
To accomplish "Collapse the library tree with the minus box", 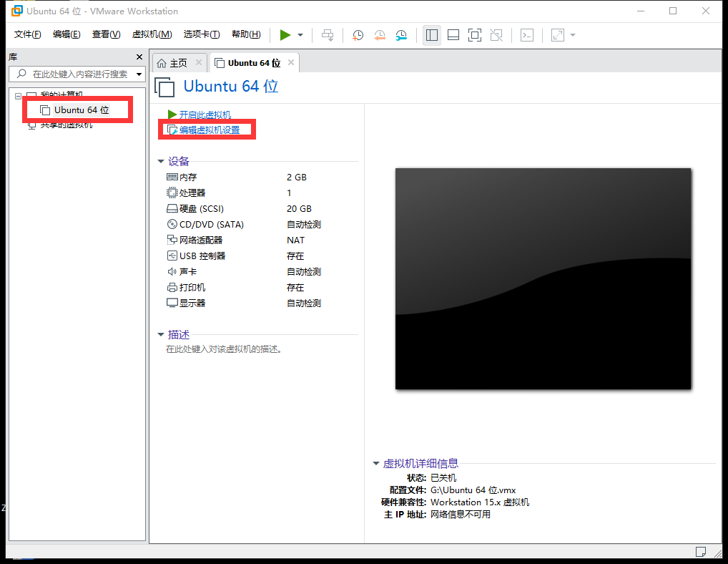I will coord(18,96).
